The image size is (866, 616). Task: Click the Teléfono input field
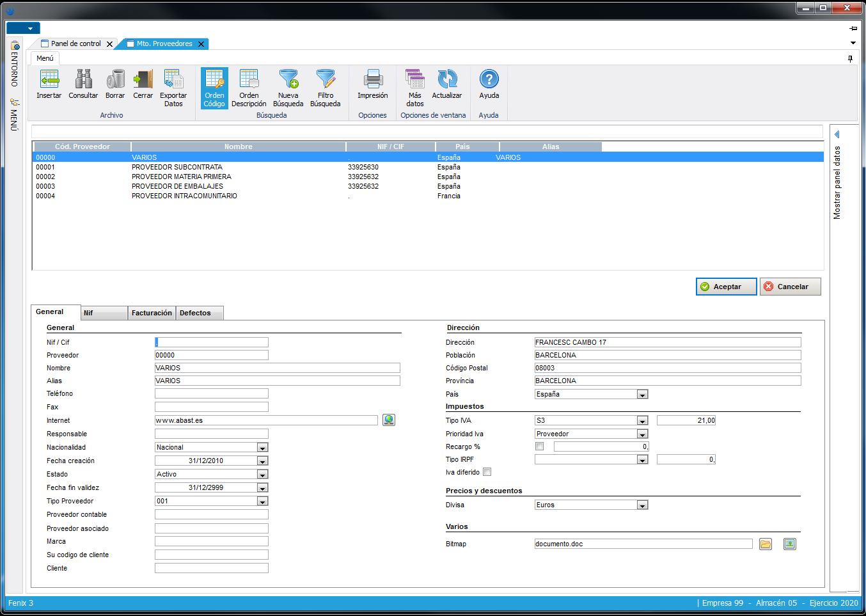(x=212, y=394)
